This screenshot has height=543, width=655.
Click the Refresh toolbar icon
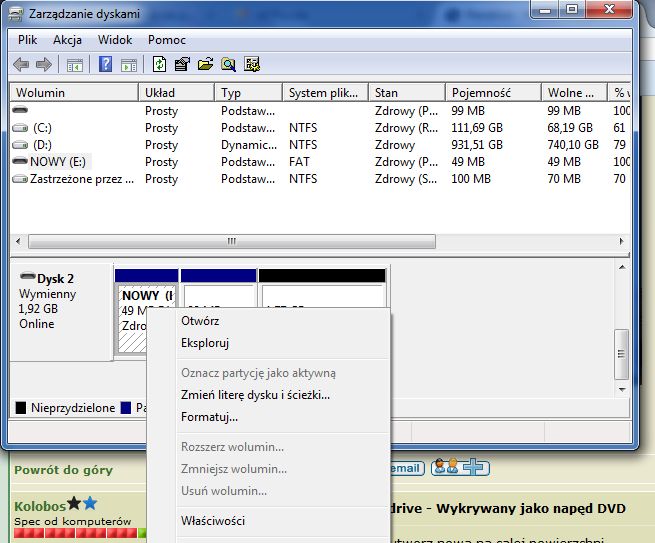coord(159,64)
